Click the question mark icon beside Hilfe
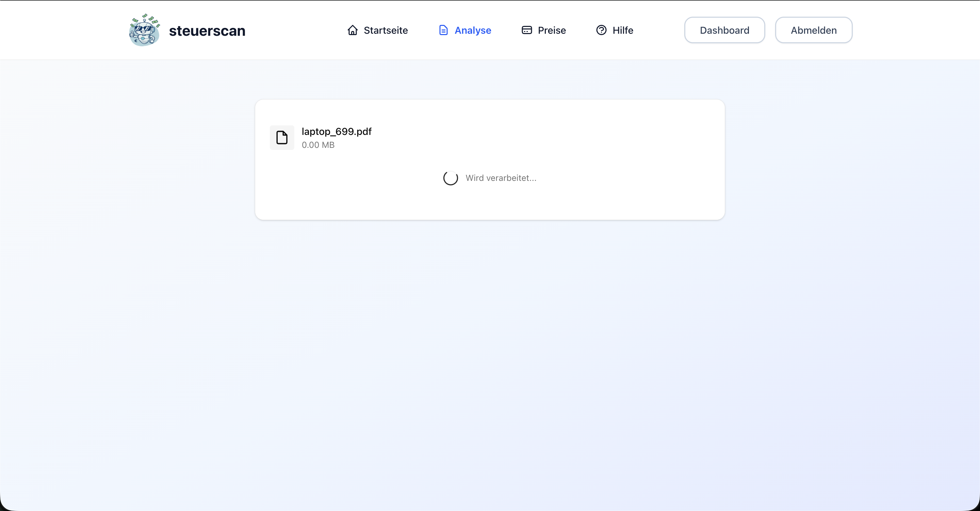980x511 pixels. [x=601, y=30]
